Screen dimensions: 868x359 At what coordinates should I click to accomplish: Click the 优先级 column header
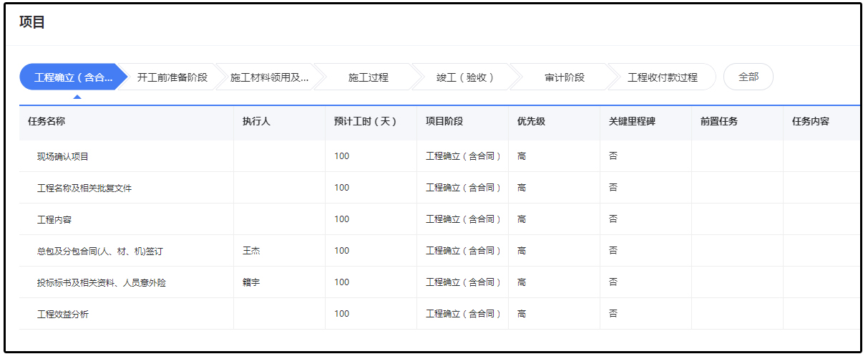[x=531, y=121]
